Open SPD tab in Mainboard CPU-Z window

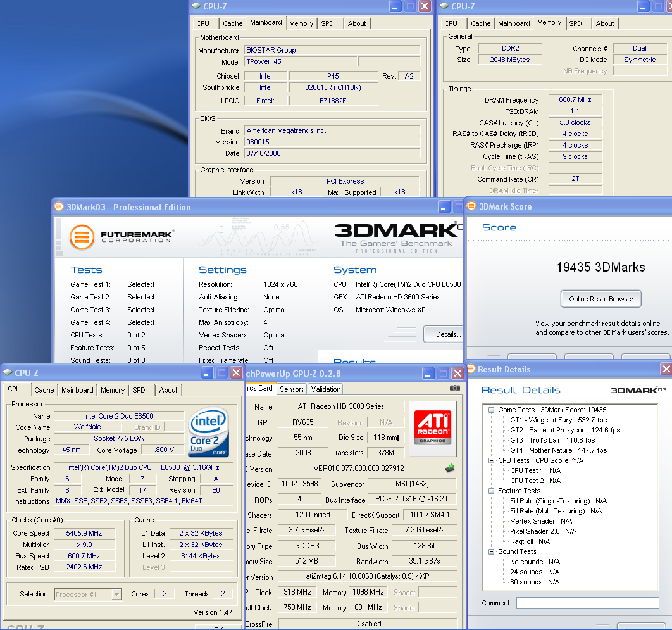coord(327,23)
